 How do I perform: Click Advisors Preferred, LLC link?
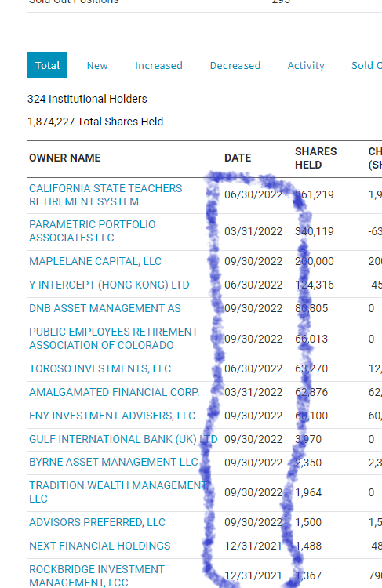click(97, 522)
